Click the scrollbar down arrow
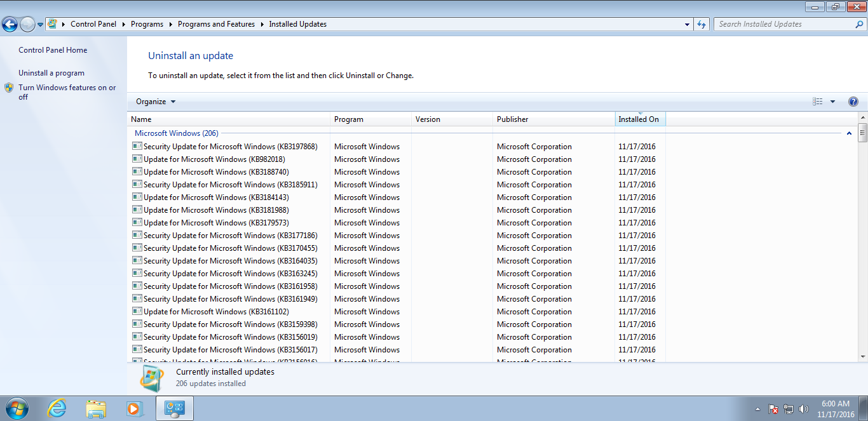Screen dimensions: 868x421 [862, 357]
